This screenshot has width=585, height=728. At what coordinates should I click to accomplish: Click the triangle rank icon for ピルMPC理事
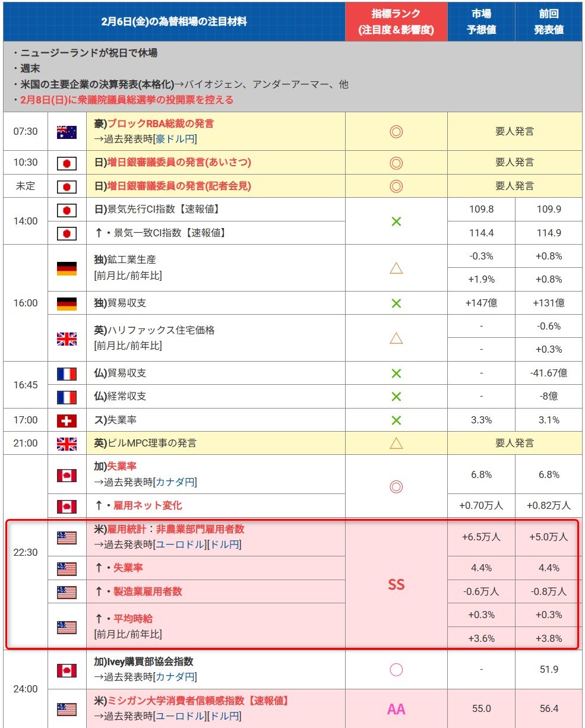(x=396, y=444)
